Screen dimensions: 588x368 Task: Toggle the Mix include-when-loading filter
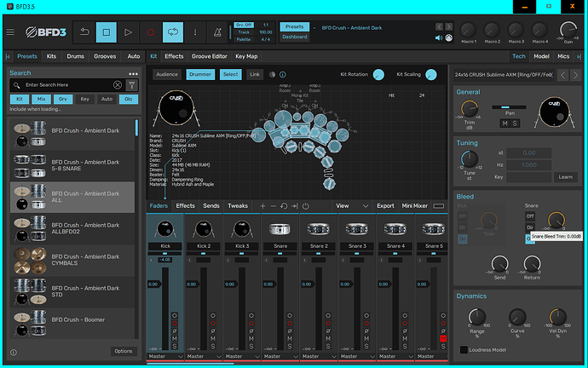coord(41,100)
